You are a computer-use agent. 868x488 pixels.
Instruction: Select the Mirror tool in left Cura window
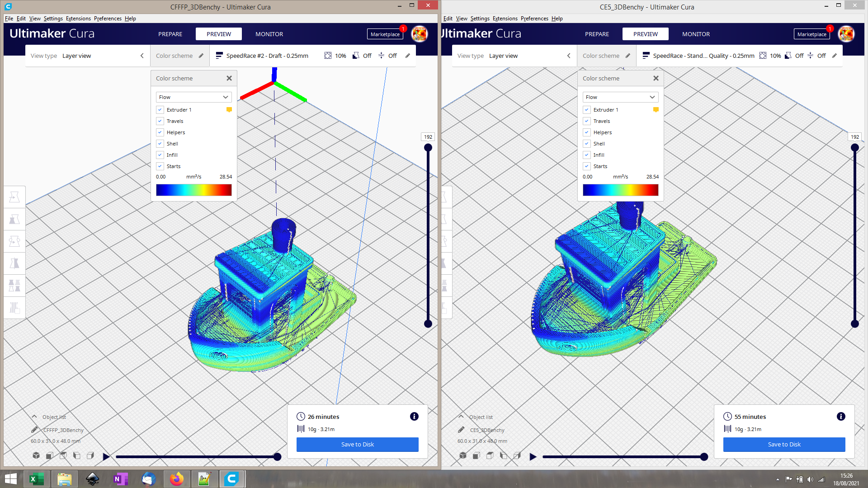point(14,263)
